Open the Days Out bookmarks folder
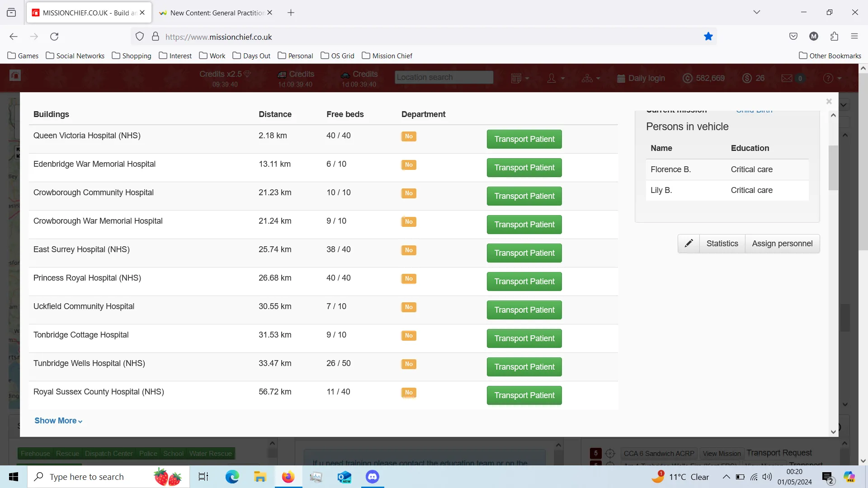 (x=251, y=56)
